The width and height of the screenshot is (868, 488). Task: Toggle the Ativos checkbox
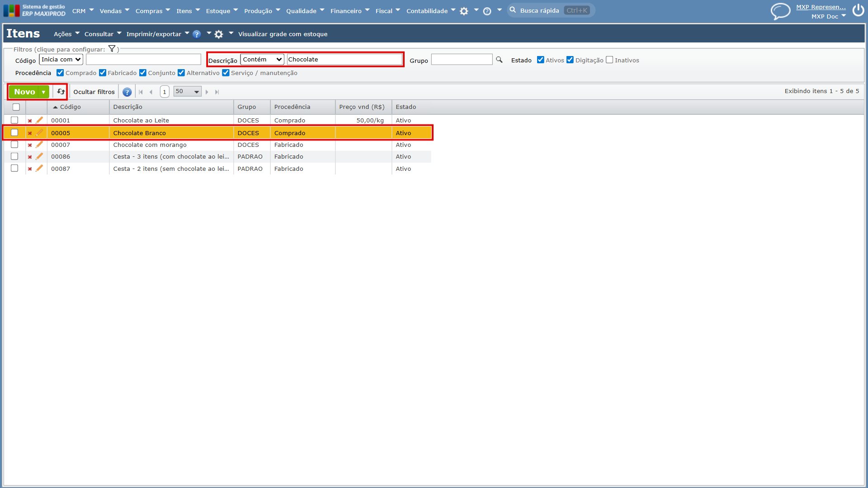540,60
